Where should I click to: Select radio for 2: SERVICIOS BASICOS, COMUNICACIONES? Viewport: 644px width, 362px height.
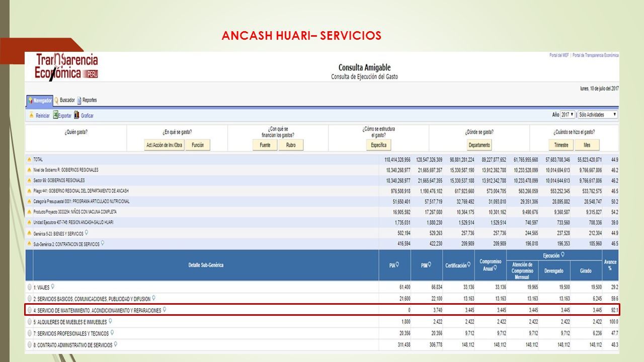30,299
